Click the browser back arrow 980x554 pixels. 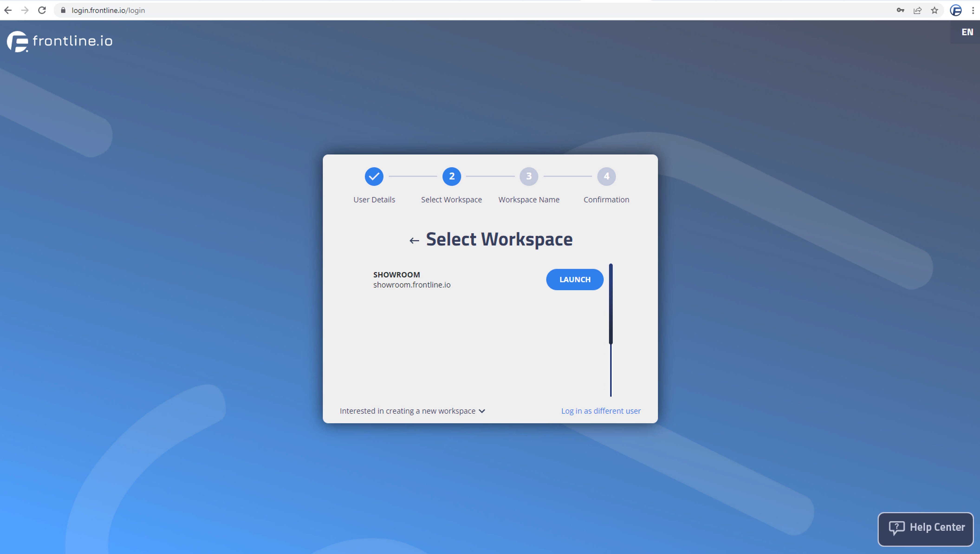pos(8,10)
